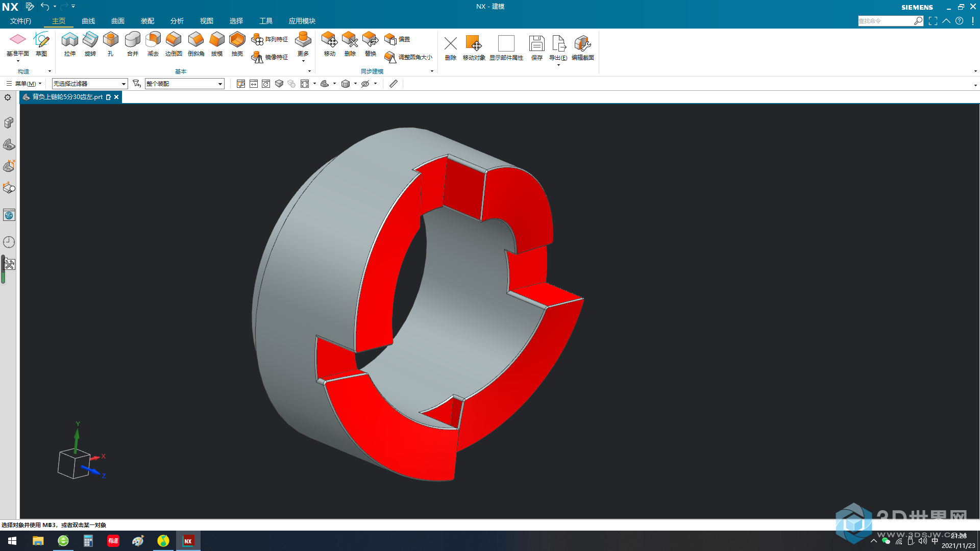Switch to the 视图 ribbon tab
The height and width of the screenshot is (551, 980).
[207, 21]
